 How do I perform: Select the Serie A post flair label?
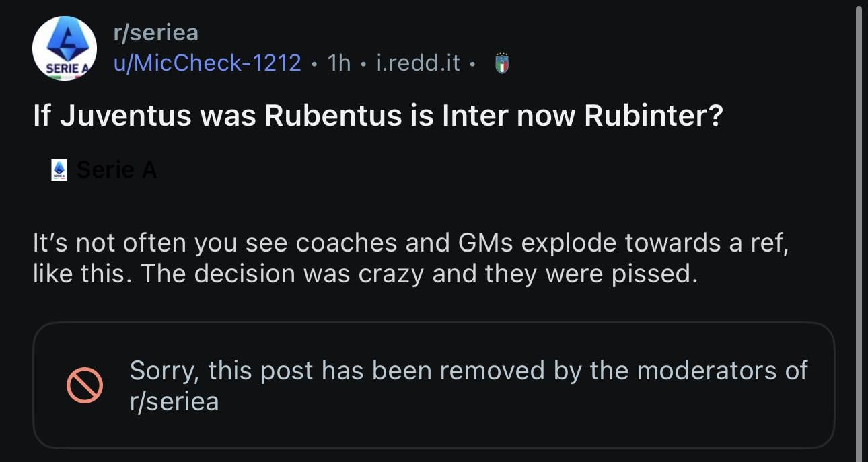(116, 170)
